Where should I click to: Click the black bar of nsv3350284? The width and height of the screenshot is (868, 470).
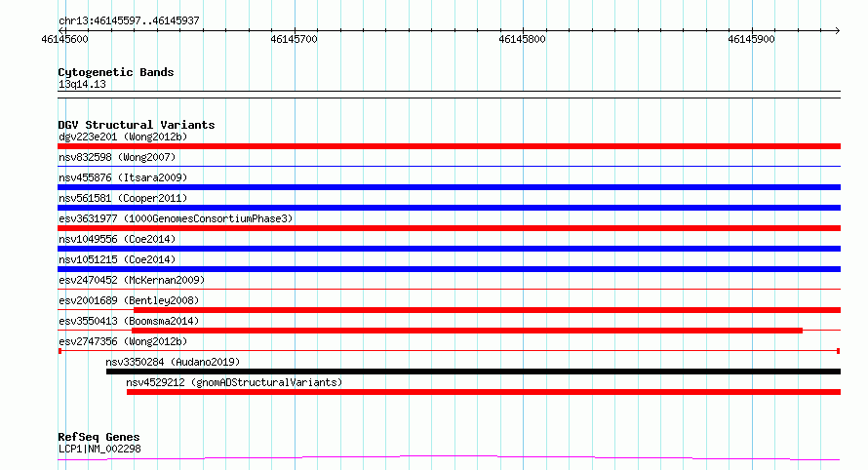tap(473, 372)
